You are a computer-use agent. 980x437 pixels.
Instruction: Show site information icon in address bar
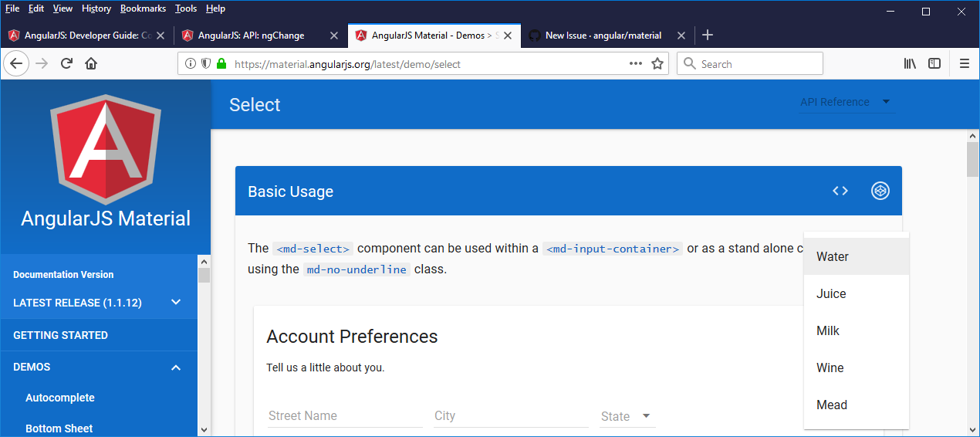191,63
